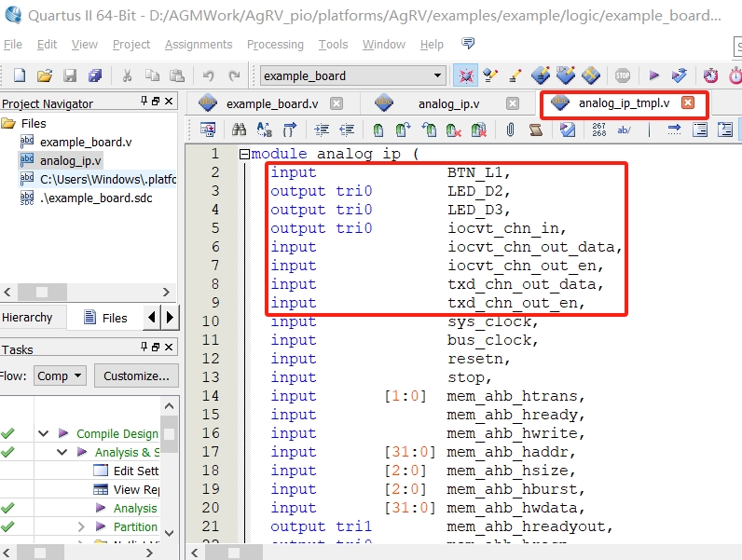Close the example_board.v tab
742x560 pixels.
pyautogui.click(x=336, y=103)
